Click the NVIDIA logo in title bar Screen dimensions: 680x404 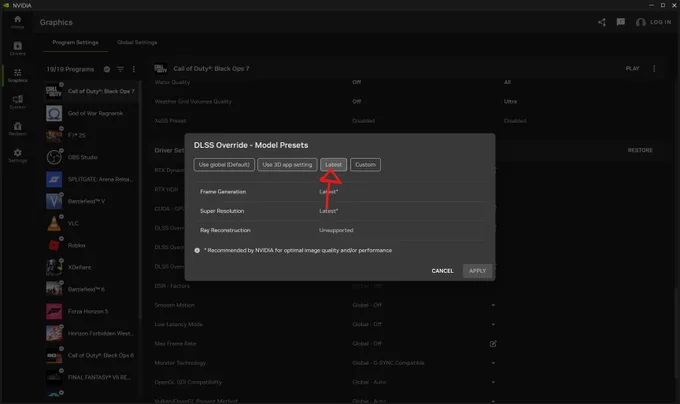coord(6,5)
